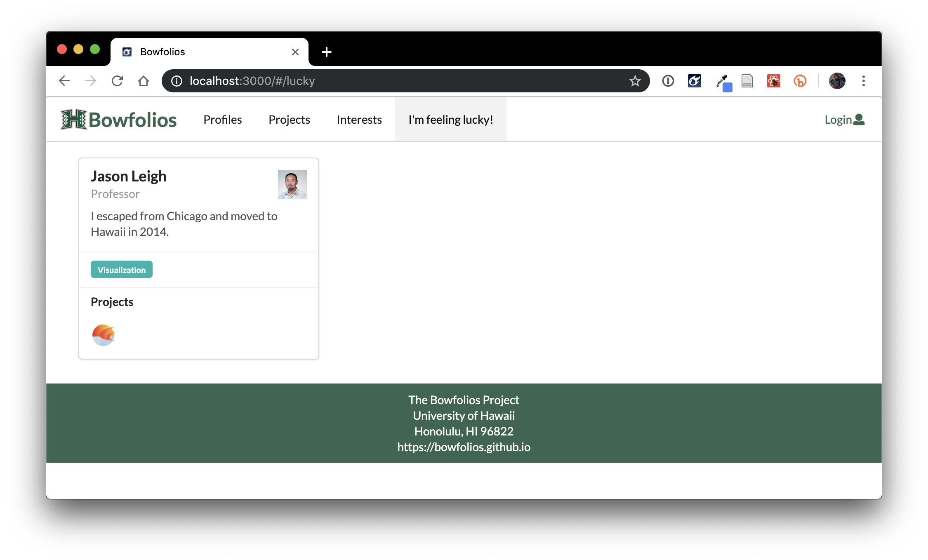
Task: Click the site information icon
Action: [x=177, y=81]
